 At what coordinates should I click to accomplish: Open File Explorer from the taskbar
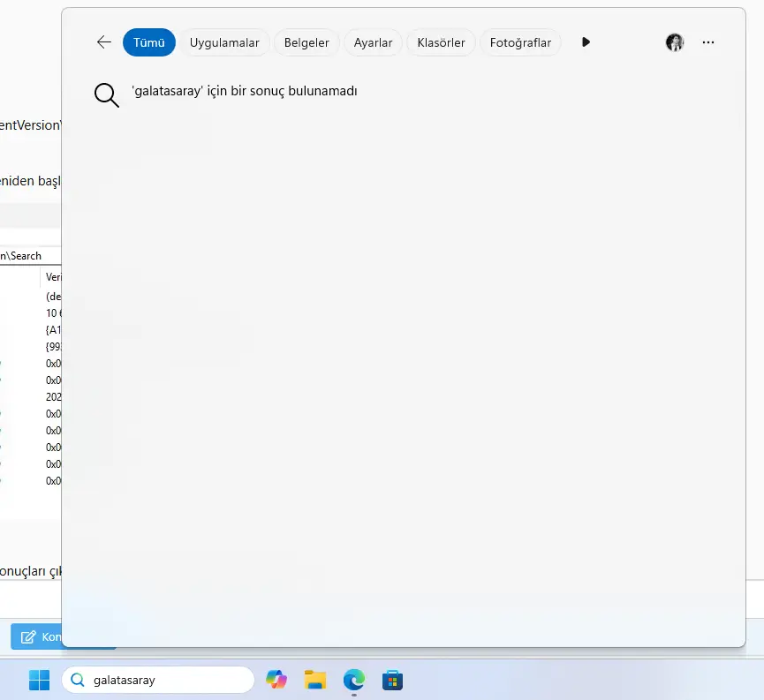315,680
